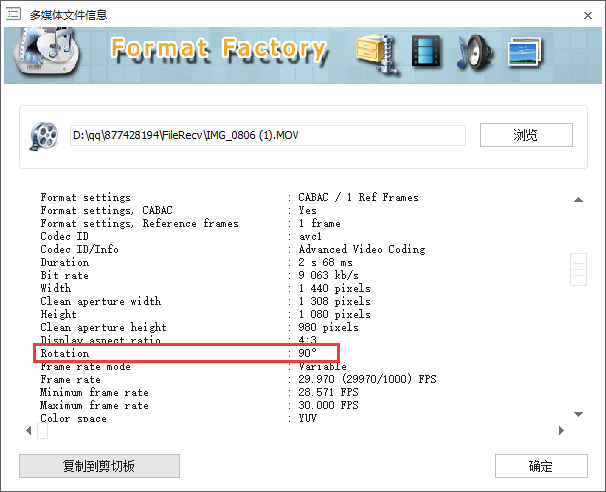The width and height of the screenshot is (606, 492).
Task: Click the picture image icon in banner
Action: [526, 52]
